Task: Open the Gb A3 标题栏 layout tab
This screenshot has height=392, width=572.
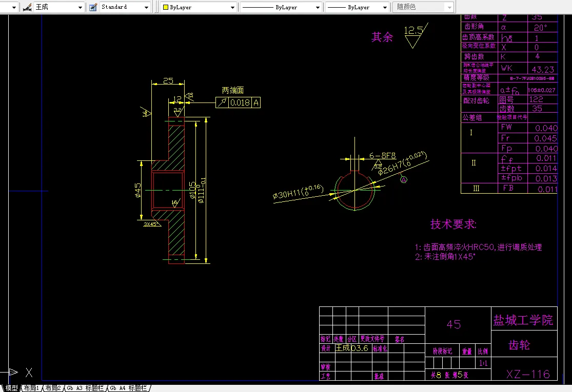Action: click(x=85, y=388)
